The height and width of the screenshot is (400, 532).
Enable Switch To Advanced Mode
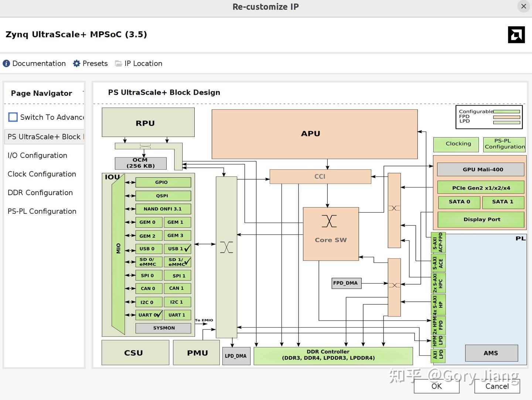tap(13, 117)
